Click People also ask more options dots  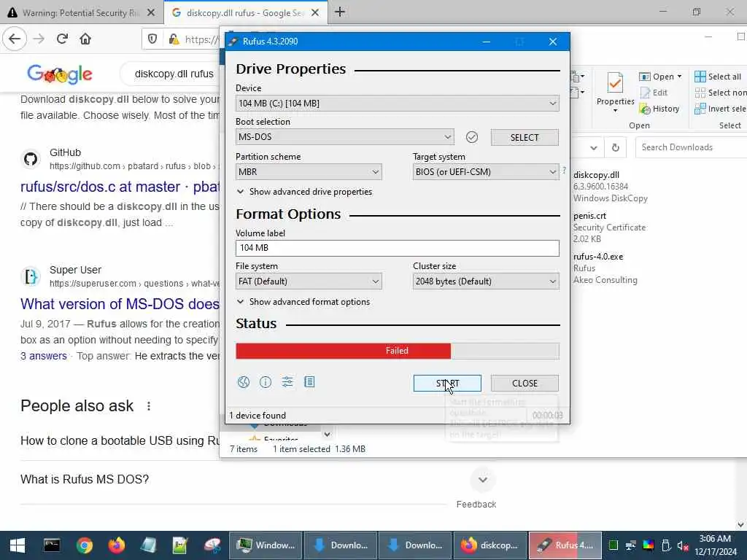coord(149,405)
